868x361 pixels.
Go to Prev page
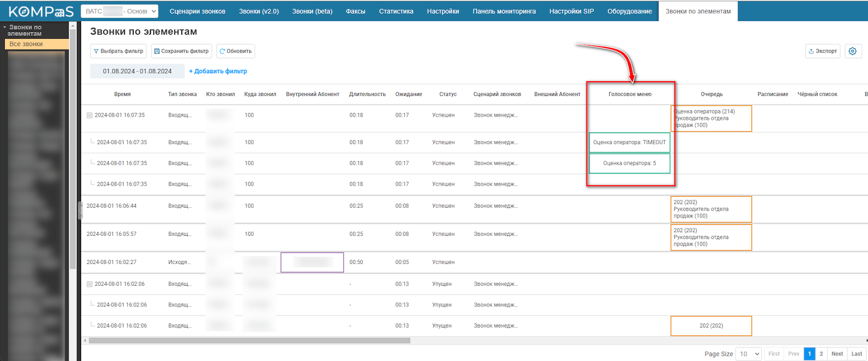(x=794, y=354)
